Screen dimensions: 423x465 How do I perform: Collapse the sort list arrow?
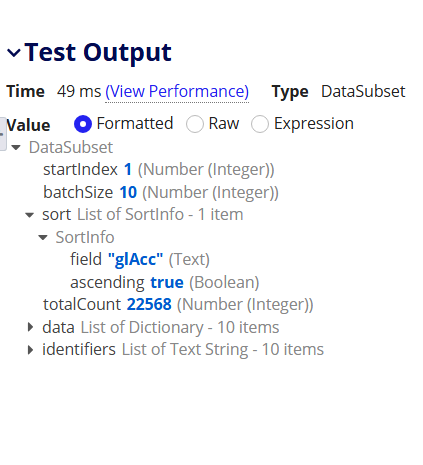point(30,215)
